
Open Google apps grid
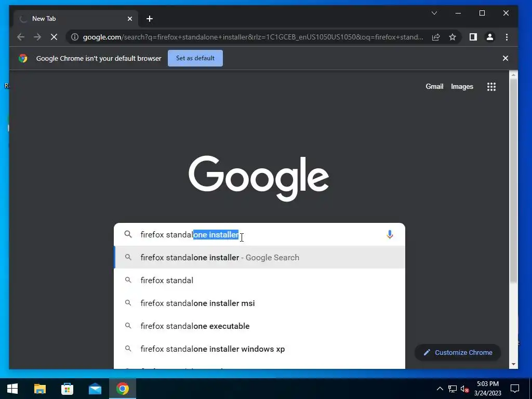coord(491,87)
